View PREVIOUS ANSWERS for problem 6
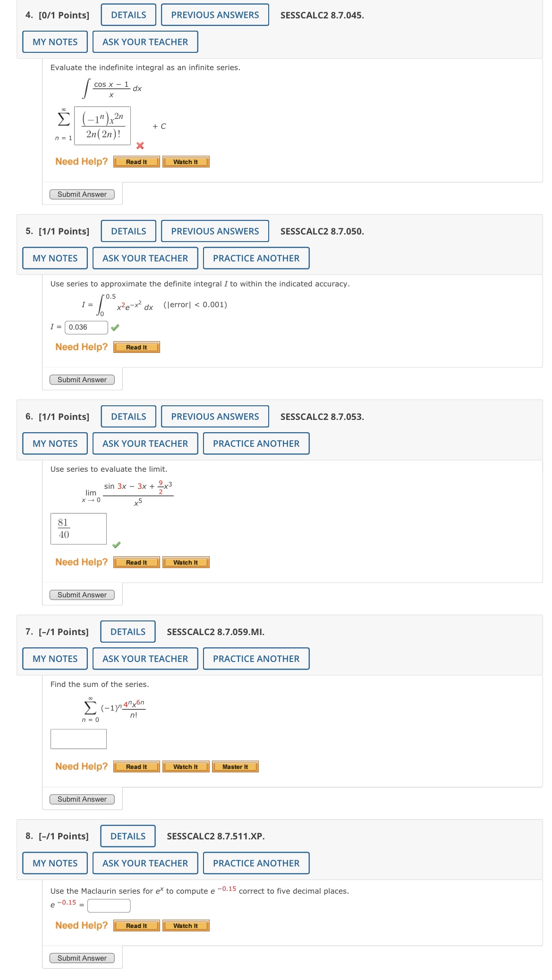The height and width of the screenshot is (980, 552). [215, 417]
